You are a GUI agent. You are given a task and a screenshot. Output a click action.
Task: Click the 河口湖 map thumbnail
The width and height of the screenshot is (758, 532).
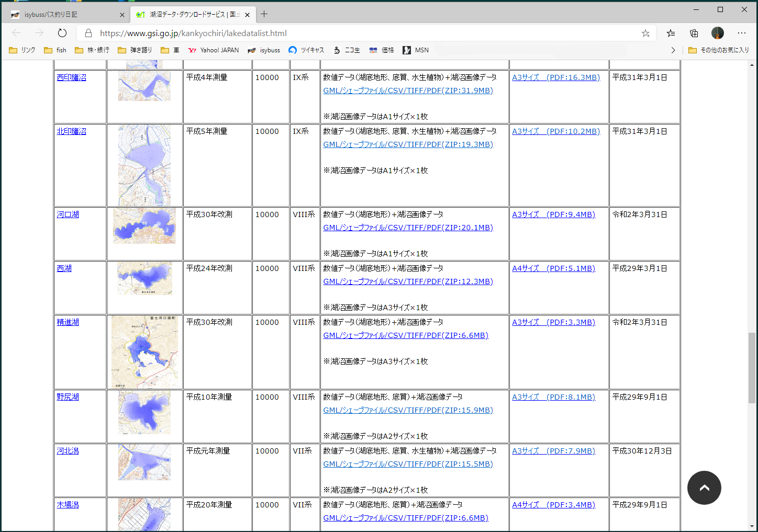tap(144, 226)
